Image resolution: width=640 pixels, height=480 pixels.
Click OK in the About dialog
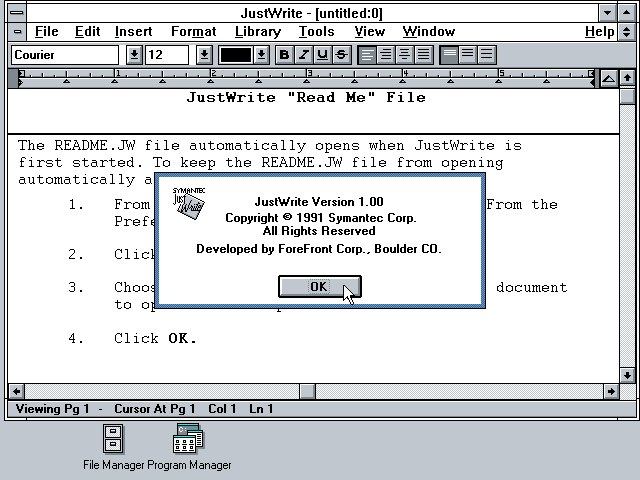pos(320,287)
